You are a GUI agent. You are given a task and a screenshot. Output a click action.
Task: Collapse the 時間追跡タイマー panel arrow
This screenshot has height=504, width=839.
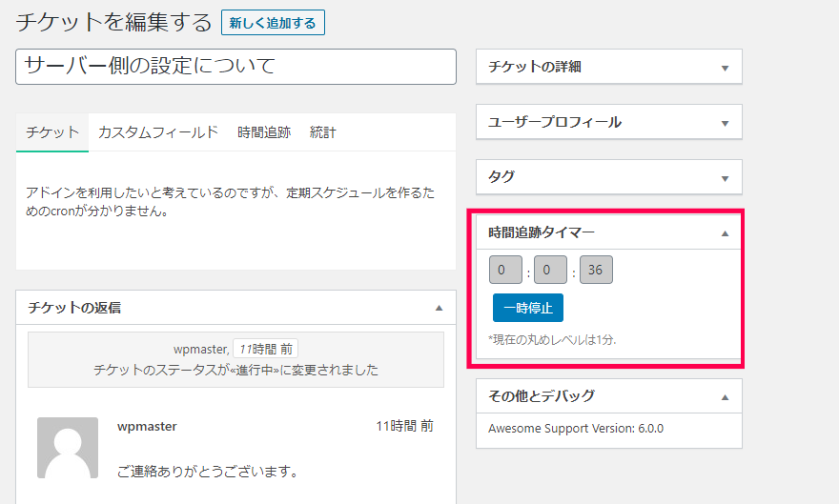coord(725,232)
